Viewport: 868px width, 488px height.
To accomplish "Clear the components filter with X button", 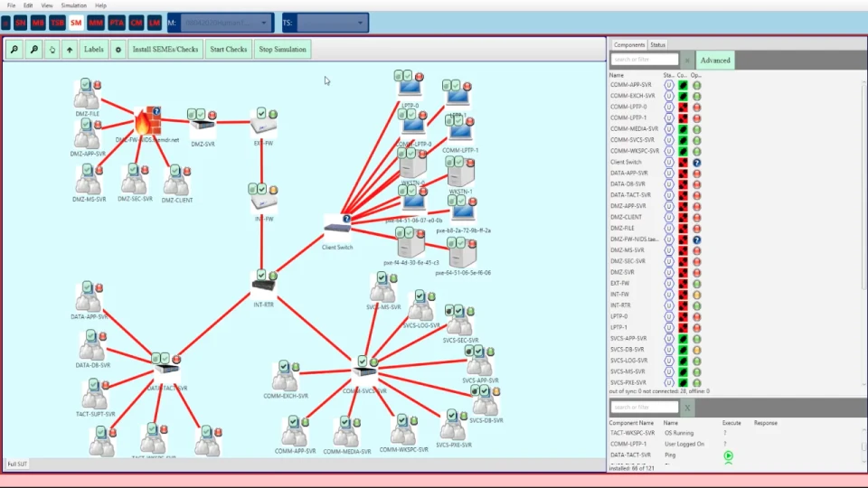I will pos(687,60).
